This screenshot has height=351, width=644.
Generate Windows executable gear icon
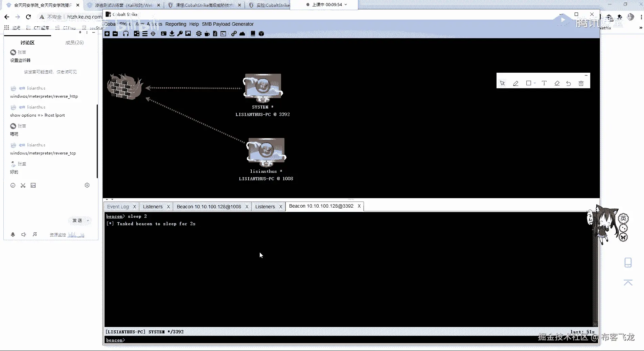click(199, 33)
